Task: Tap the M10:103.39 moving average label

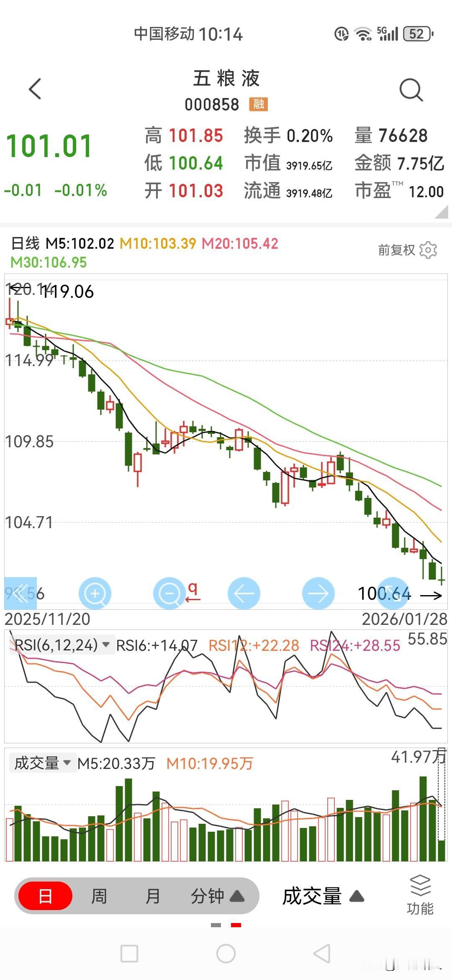Action: 158,243
